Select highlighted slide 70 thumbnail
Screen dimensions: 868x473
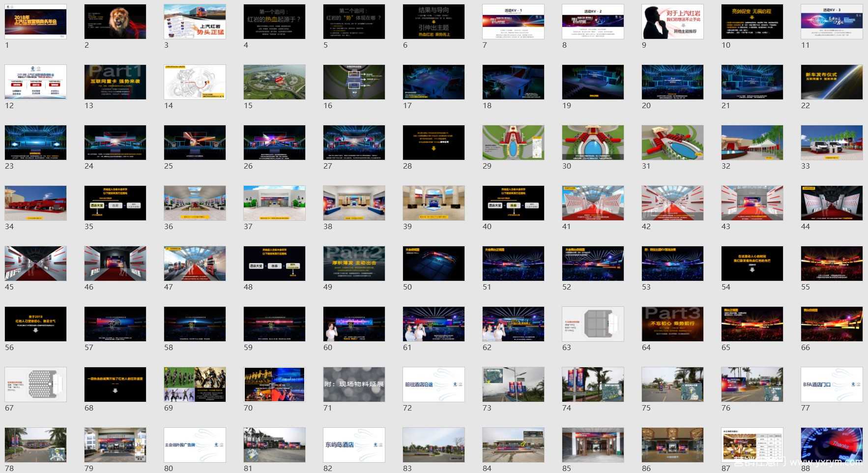[274, 384]
